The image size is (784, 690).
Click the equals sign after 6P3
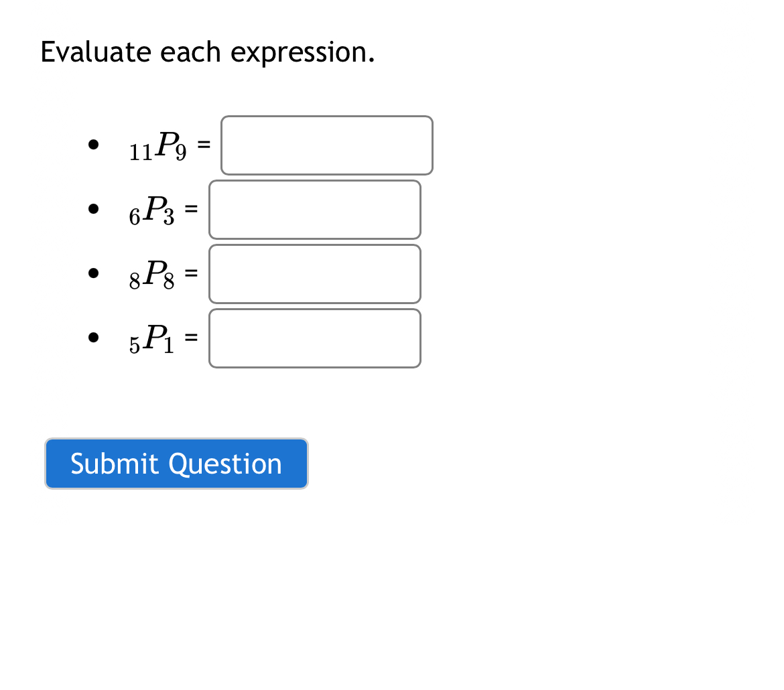(191, 209)
